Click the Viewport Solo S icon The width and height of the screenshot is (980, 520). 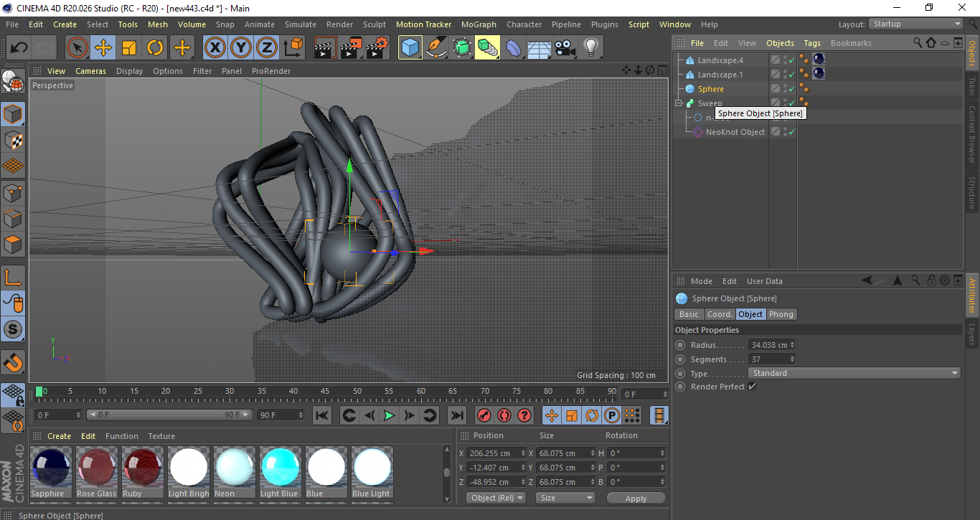pos(13,329)
